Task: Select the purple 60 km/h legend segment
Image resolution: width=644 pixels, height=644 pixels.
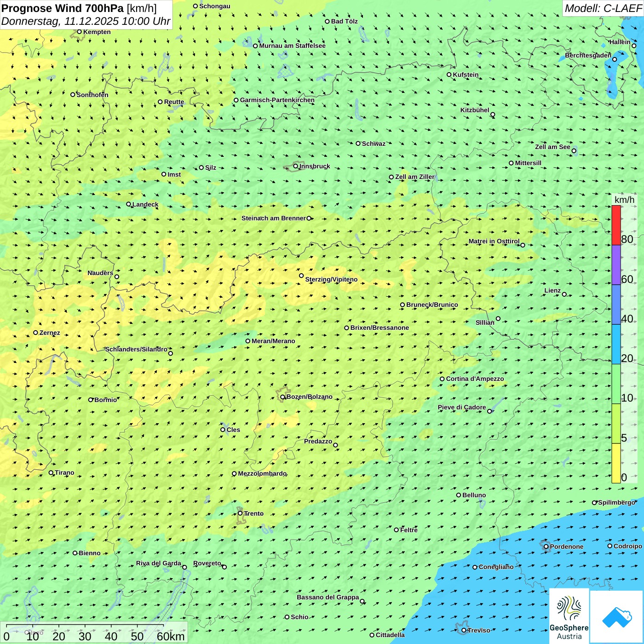Action: (616, 265)
